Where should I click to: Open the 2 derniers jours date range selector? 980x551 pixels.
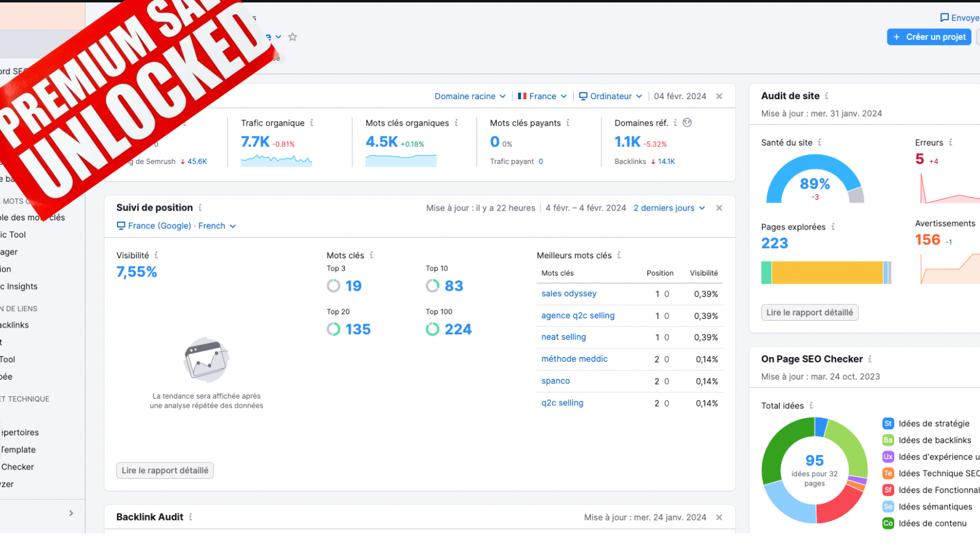669,208
